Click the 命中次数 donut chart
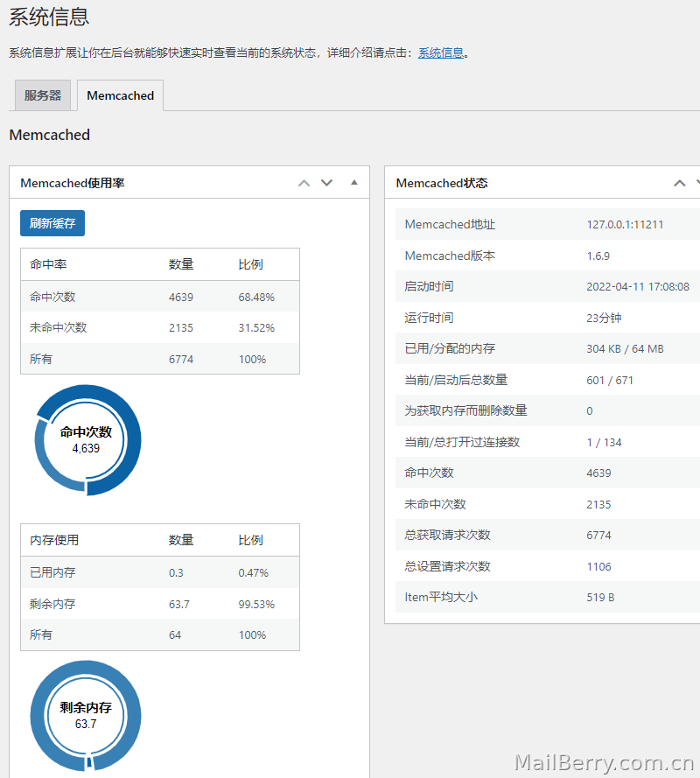This screenshot has width=700, height=778. coord(87,440)
